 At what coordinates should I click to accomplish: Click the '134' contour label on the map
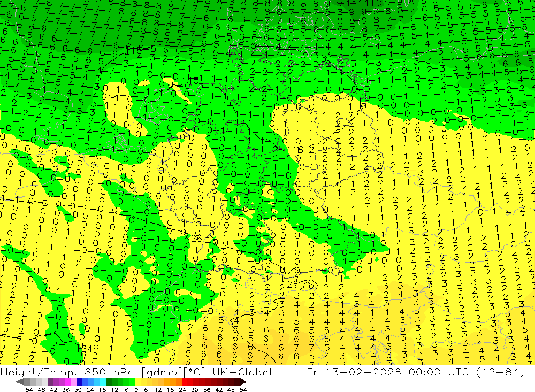[85, 349]
